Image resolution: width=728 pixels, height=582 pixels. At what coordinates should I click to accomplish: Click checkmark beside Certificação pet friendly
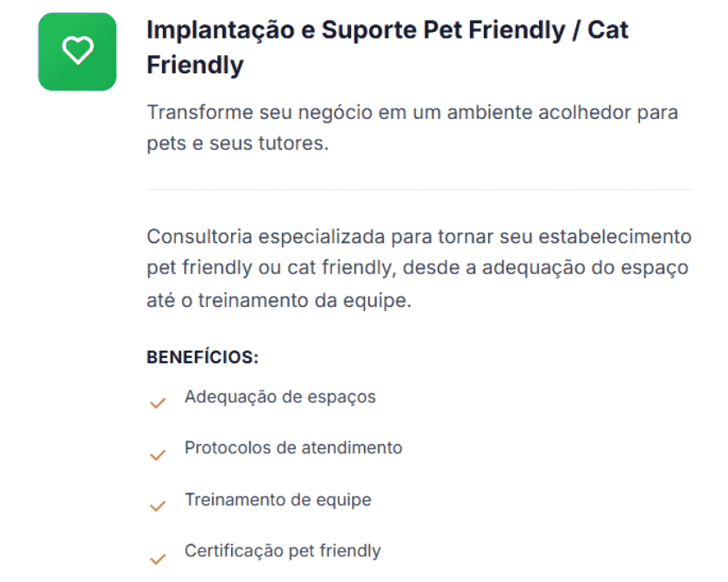point(157,558)
